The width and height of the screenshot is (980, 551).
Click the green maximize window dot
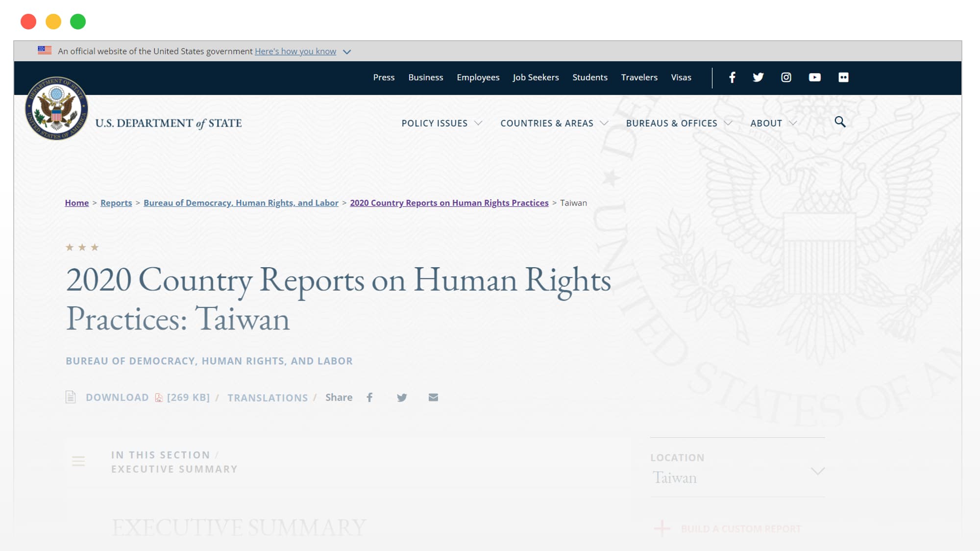coord(78,22)
